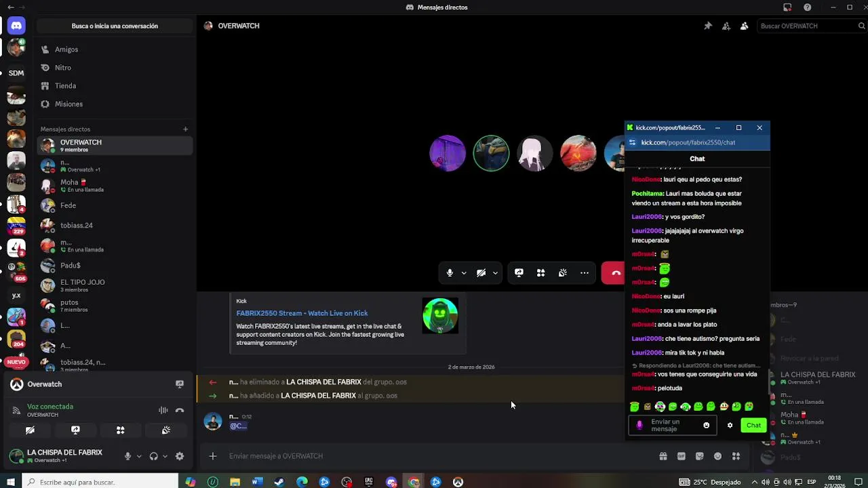This screenshot has height=488, width=868.
Task: Open the SDM server icon
Action: 16,73
